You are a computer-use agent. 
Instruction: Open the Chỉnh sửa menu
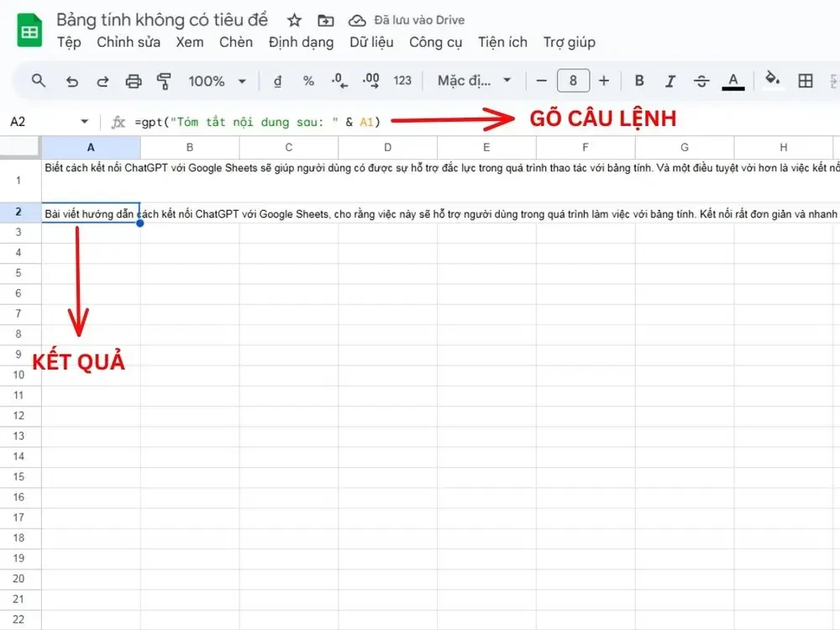tap(129, 42)
